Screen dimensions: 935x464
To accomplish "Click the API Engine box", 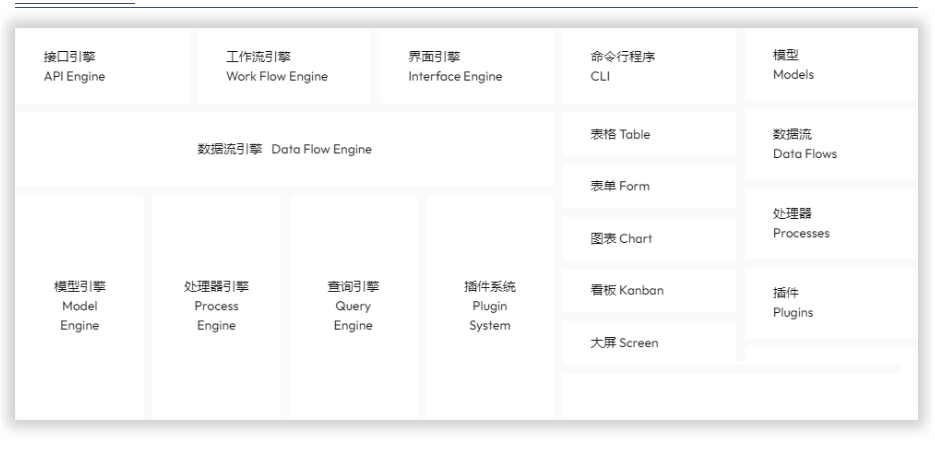I will pos(103,66).
